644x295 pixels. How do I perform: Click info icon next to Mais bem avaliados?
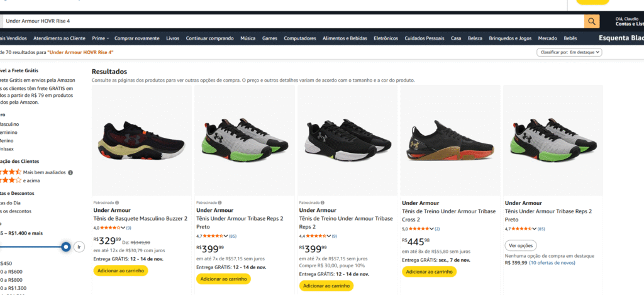tap(70, 172)
